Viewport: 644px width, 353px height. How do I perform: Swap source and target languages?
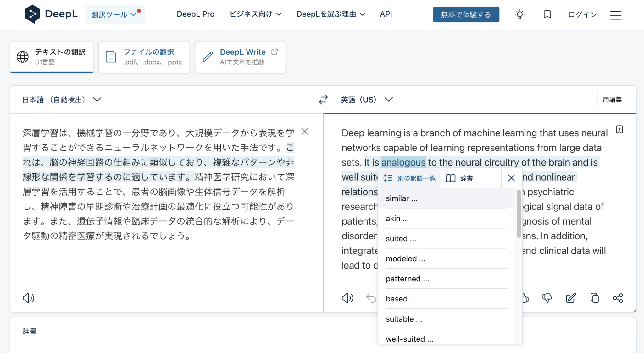point(323,99)
